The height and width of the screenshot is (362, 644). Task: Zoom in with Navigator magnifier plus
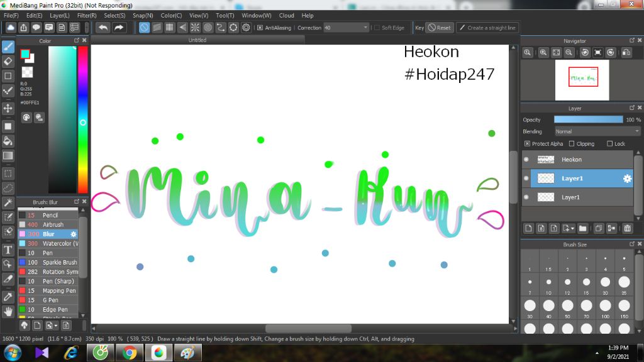click(x=543, y=53)
